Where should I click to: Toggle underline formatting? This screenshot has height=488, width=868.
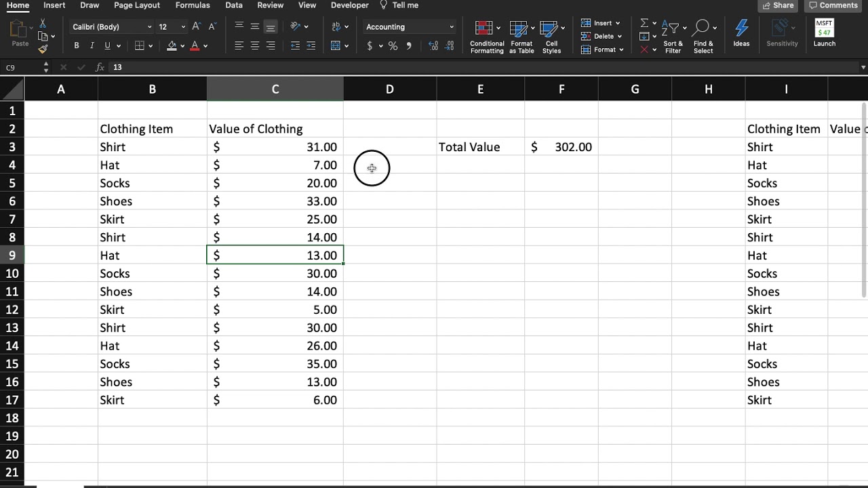107,46
